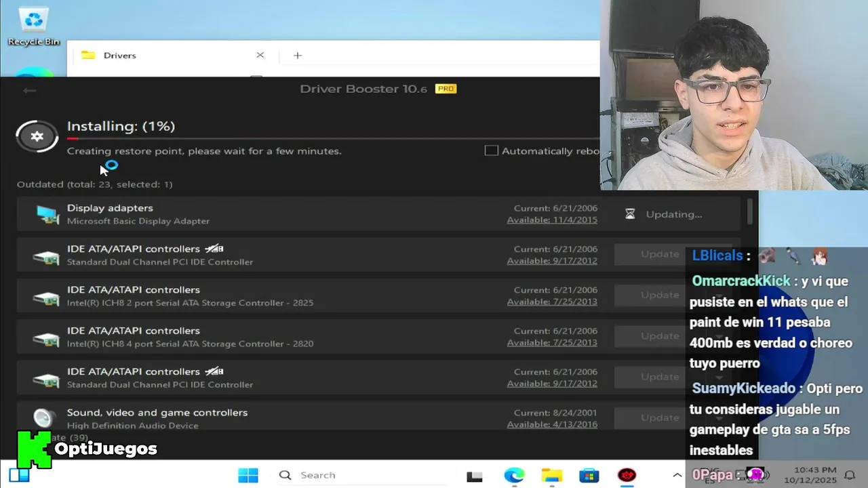Click Update for ICH8 4 port controller
The image size is (868, 488).
click(x=660, y=335)
